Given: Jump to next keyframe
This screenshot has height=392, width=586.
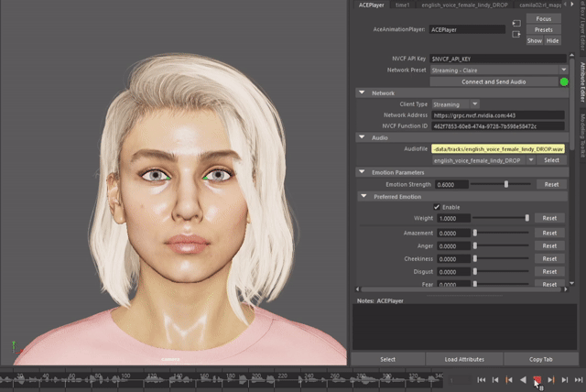Looking at the screenshot, I should (551, 380).
